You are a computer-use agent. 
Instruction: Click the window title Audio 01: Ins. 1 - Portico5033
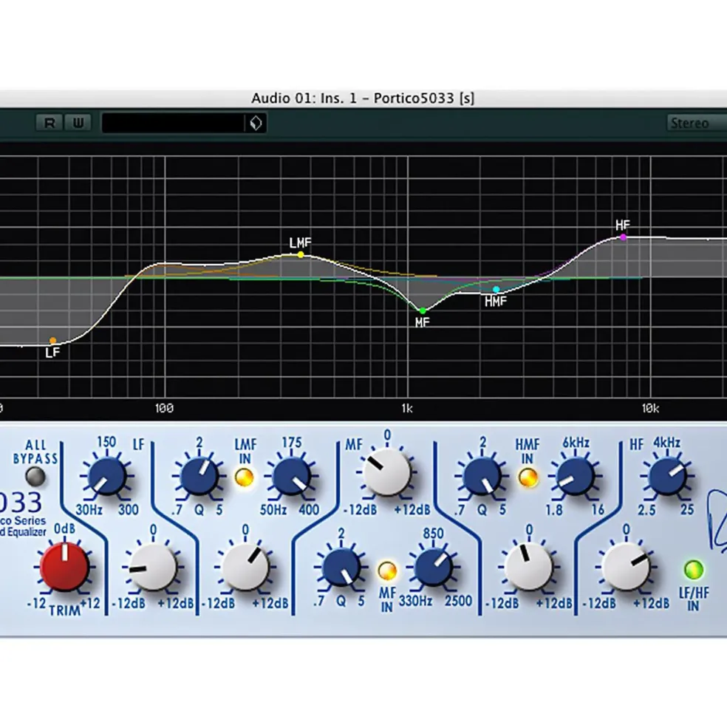click(x=363, y=98)
